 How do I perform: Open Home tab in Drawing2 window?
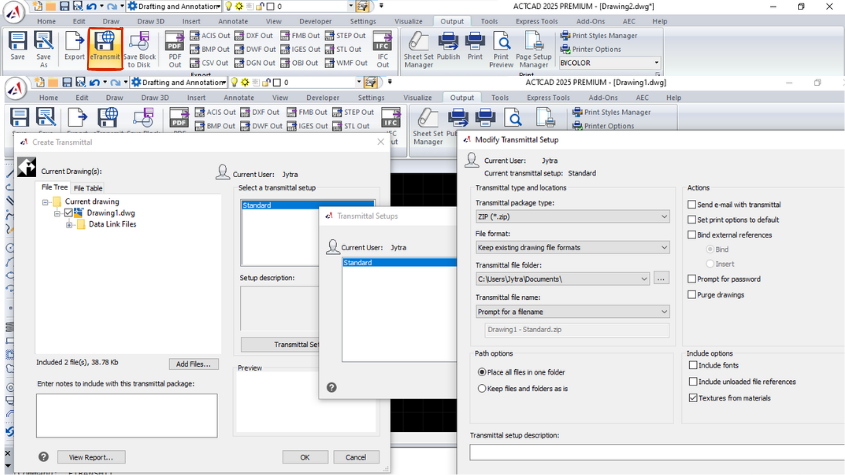(46, 22)
